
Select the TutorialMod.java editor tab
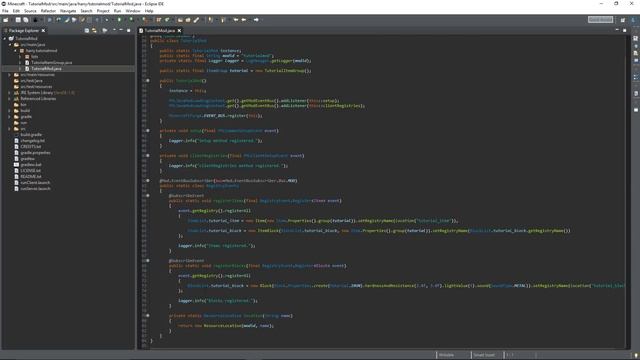pyautogui.click(x=159, y=31)
